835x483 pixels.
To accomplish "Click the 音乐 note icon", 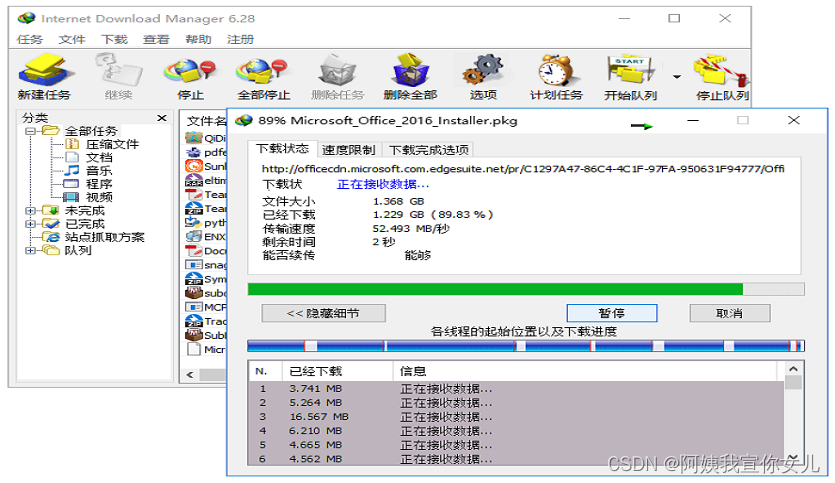I will (x=71, y=170).
